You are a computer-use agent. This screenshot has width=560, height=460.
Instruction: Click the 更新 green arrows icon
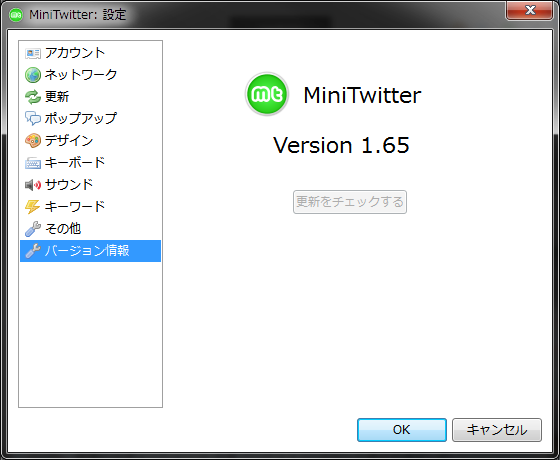[32, 97]
